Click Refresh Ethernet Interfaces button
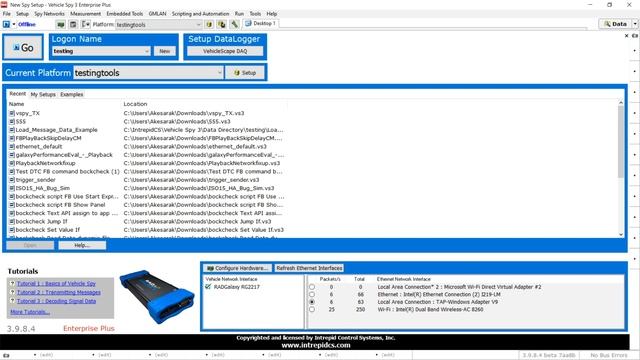The width and height of the screenshot is (640, 360). tap(309, 268)
